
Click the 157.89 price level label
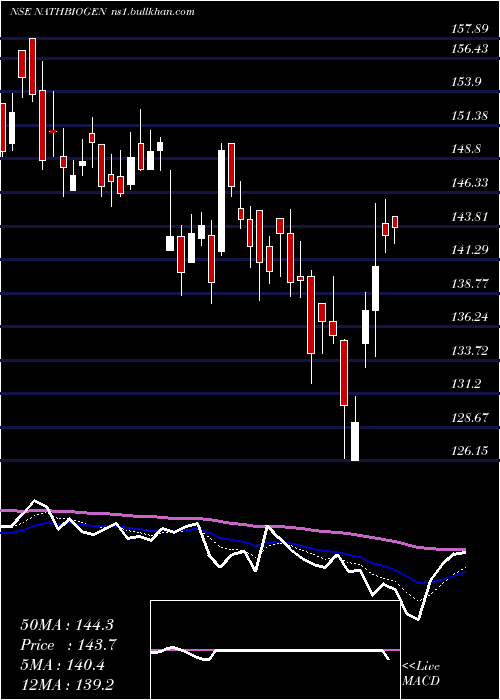(x=469, y=29)
